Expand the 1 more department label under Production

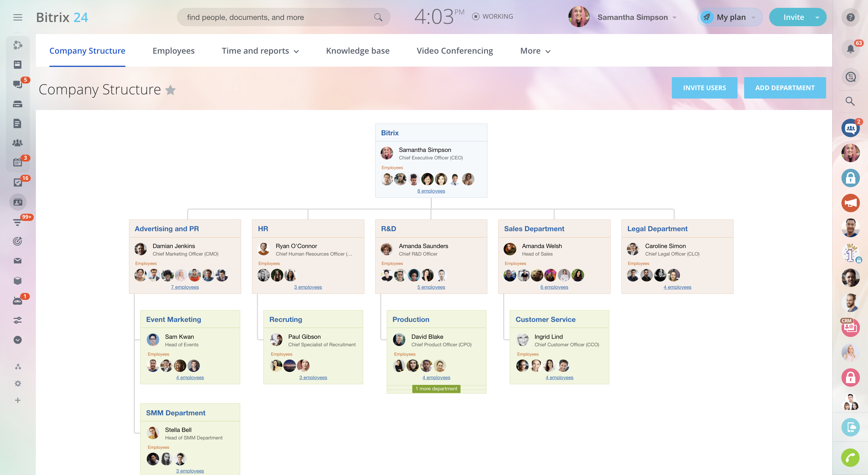tap(436, 389)
